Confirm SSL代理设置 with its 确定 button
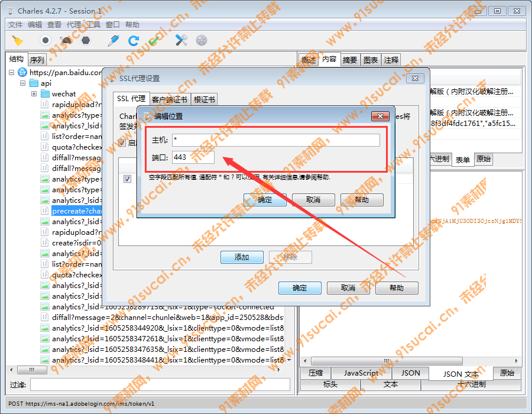Image resolution: width=532 pixels, height=414 pixels. (x=300, y=288)
